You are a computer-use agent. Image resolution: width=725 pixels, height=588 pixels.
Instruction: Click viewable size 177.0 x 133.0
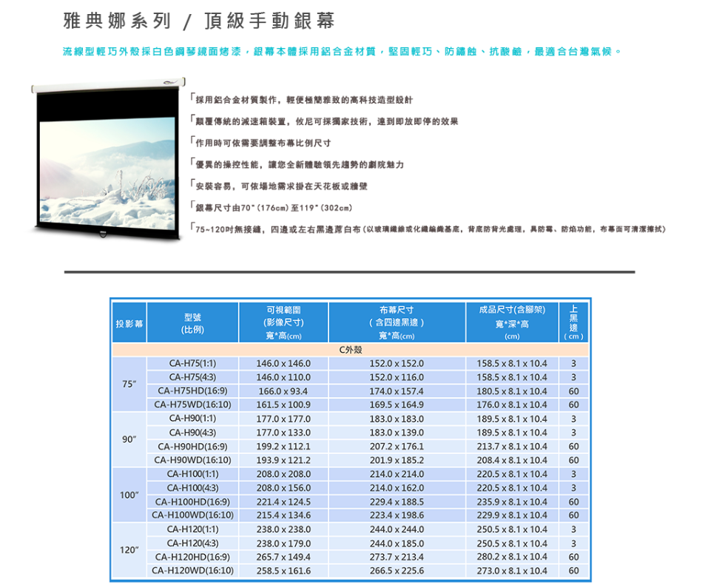click(x=283, y=433)
